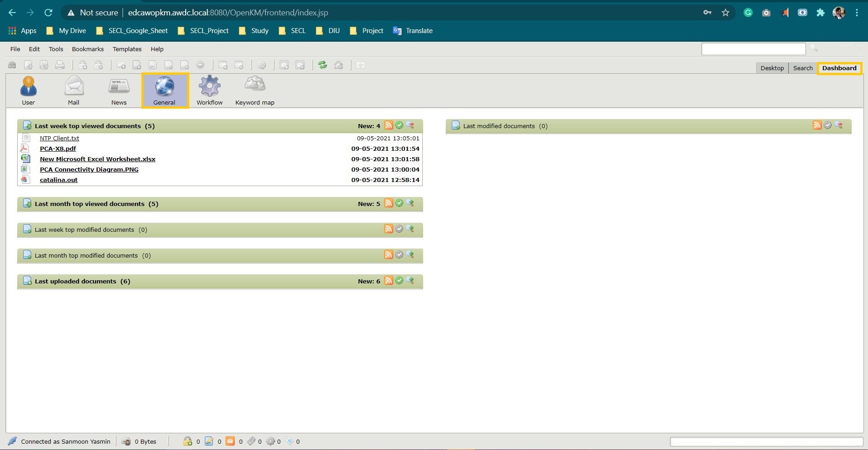Click the quick search input field
This screenshot has height=450, width=868.
click(x=753, y=49)
